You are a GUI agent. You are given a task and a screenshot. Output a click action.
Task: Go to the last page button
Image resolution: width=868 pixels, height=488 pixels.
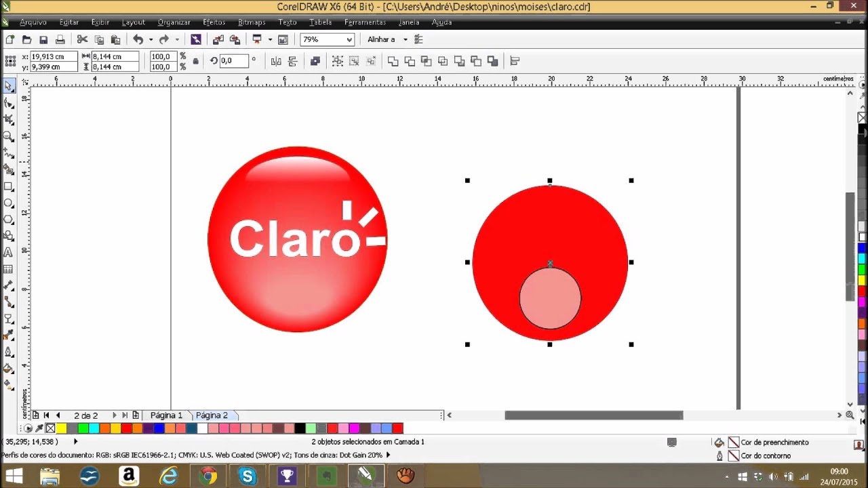coord(125,415)
